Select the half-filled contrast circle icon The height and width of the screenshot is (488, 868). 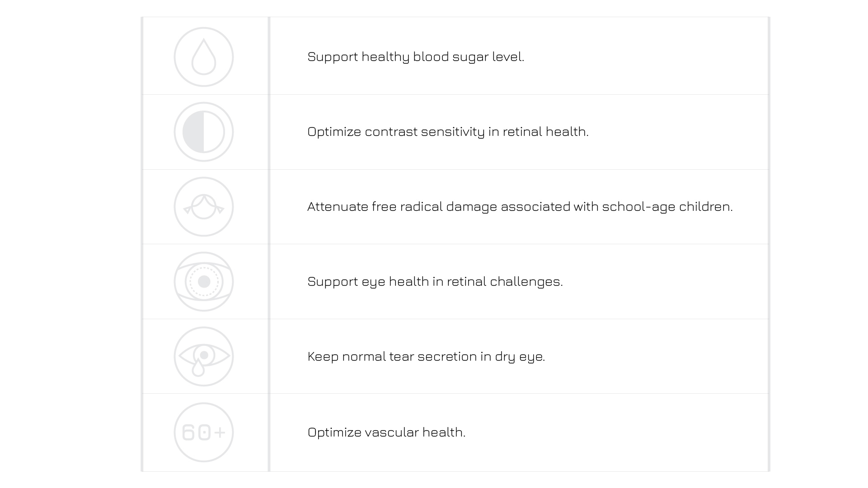(204, 132)
